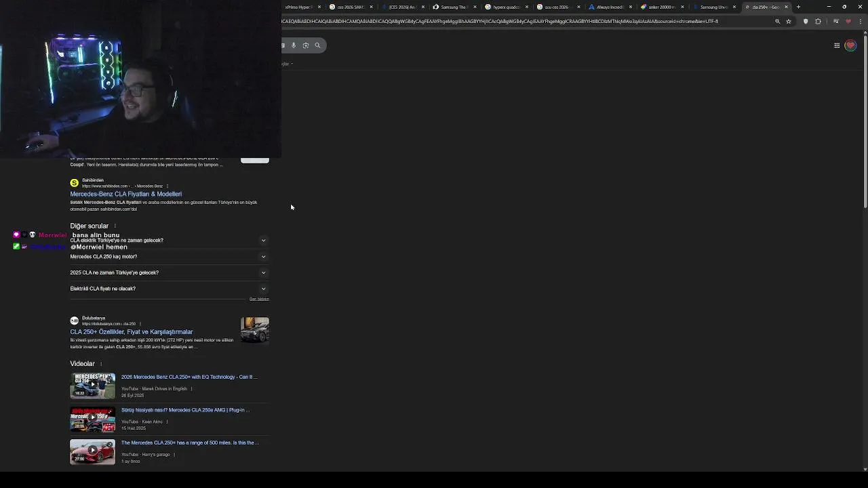Open the media controls toolbar icon

[835, 21]
